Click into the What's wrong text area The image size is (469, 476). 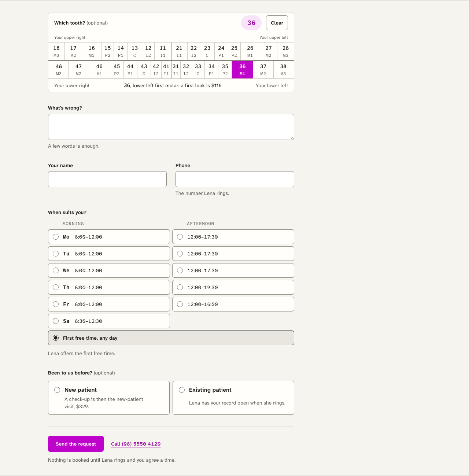point(171,127)
